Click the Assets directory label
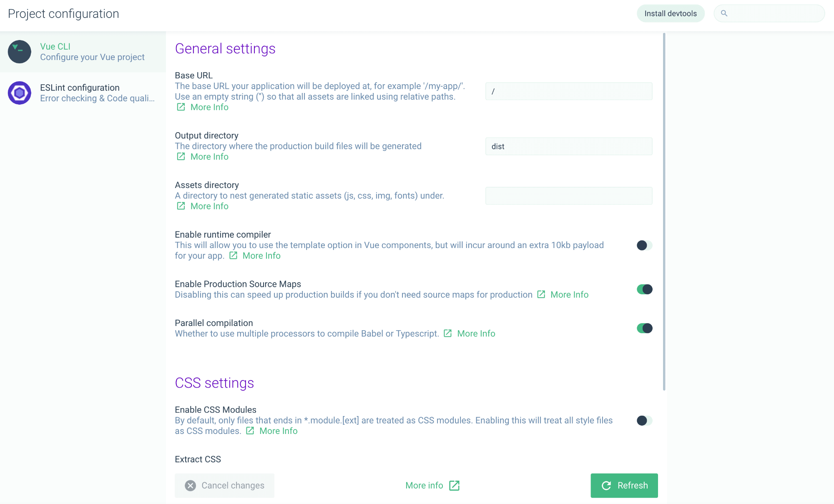 (207, 185)
